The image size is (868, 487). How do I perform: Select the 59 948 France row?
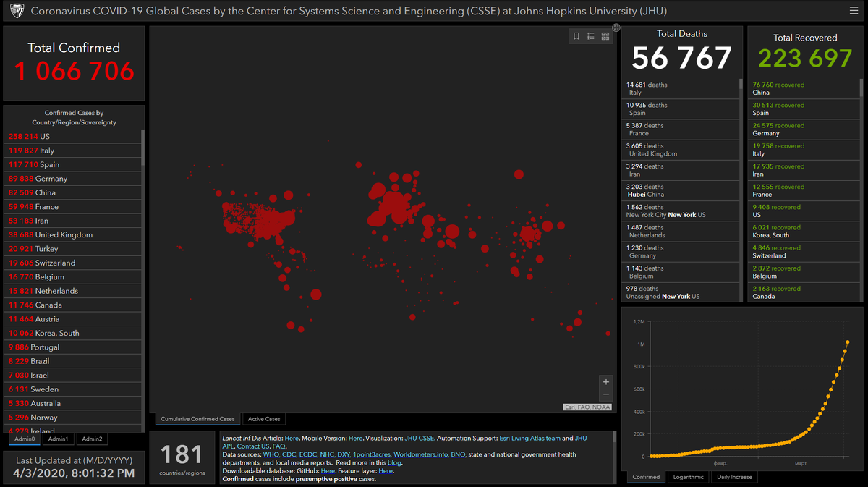(x=72, y=206)
